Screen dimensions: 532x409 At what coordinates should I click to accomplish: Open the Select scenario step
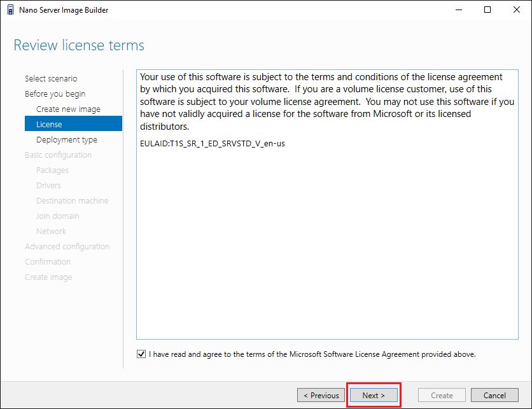tap(51, 79)
